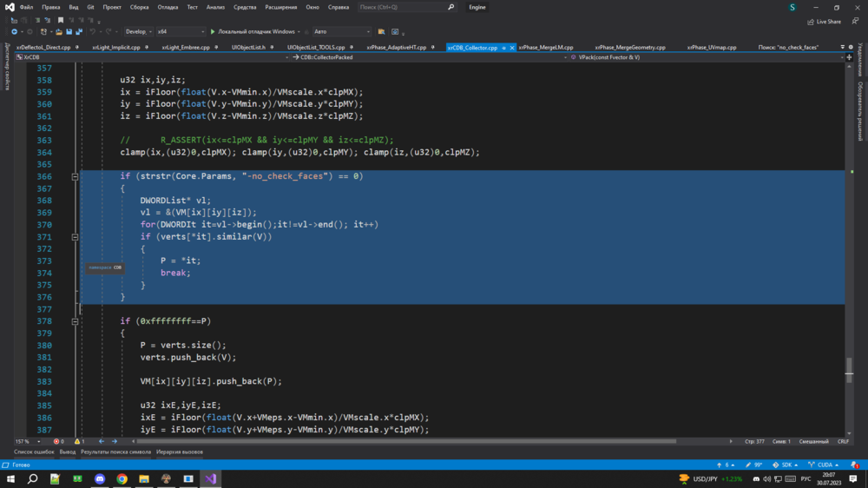This screenshot has height=488, width=868.
Task: Toggle the fold marker at line 371
Action: 75,237
